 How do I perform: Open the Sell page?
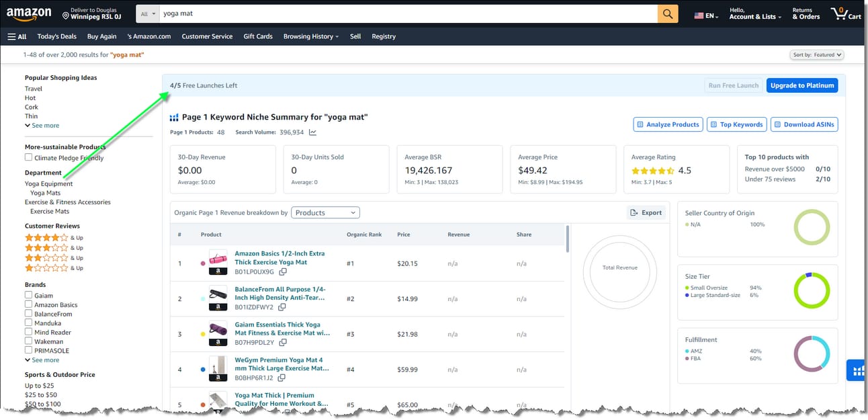coord(355,36)
